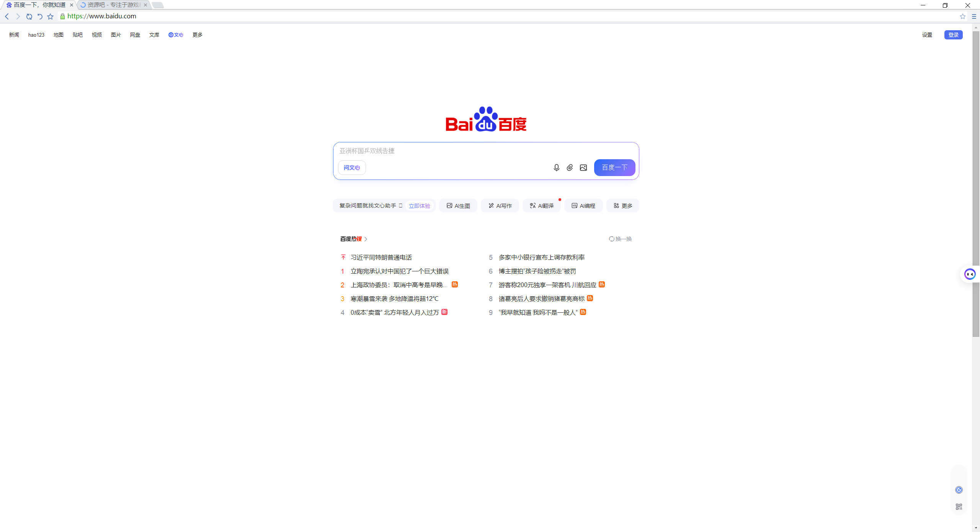Click the paperclip attachment icon
This screenshot has height=532, width=980.
(570, 168)
